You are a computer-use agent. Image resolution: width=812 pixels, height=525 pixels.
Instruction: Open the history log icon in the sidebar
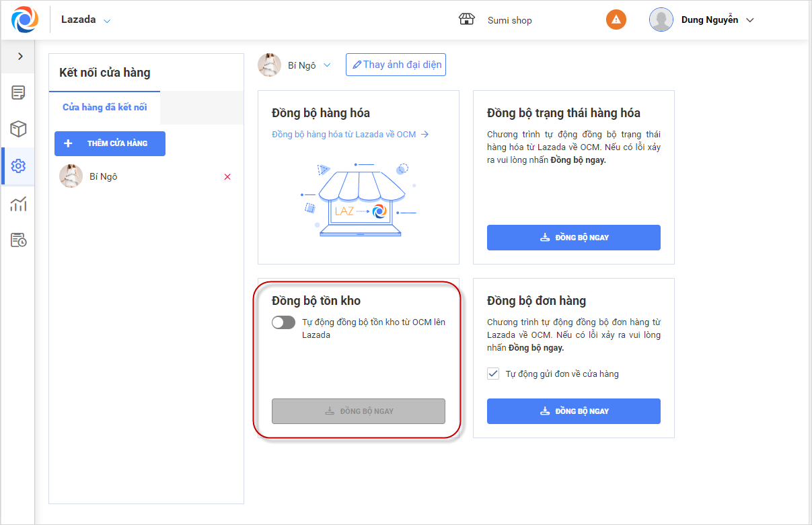point(18,240)
